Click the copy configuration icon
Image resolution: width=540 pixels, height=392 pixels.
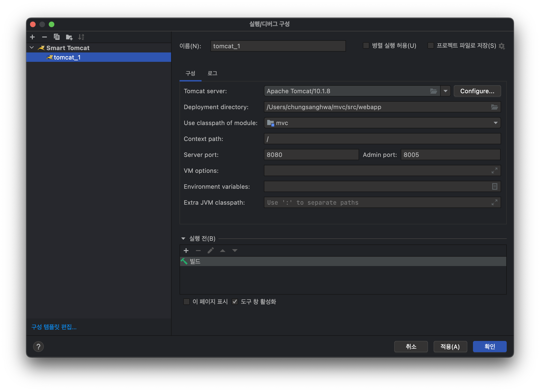[56, 38]
